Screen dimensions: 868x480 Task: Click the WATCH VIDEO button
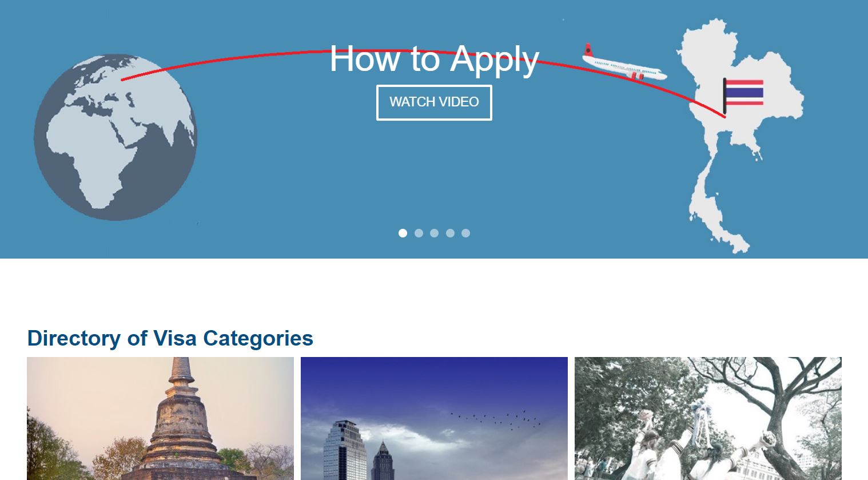pyautogui.click(x=434, y=102)
